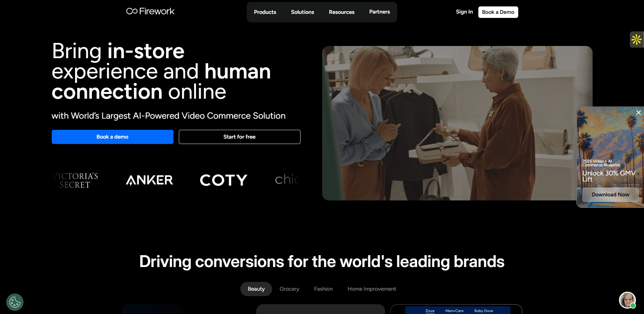Open the Partners menu item
The width and height of the screenshot is (644, 314).
pos(379,12)
